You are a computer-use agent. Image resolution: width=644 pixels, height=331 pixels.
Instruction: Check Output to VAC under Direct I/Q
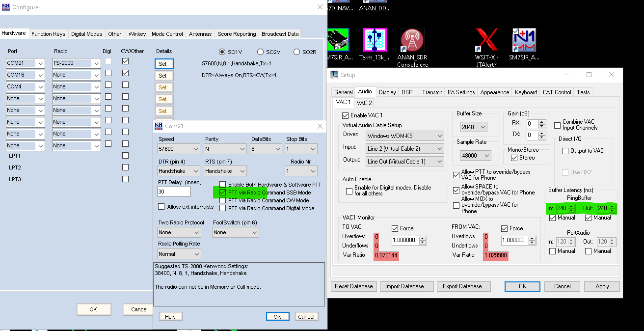(x=565, y=151)
